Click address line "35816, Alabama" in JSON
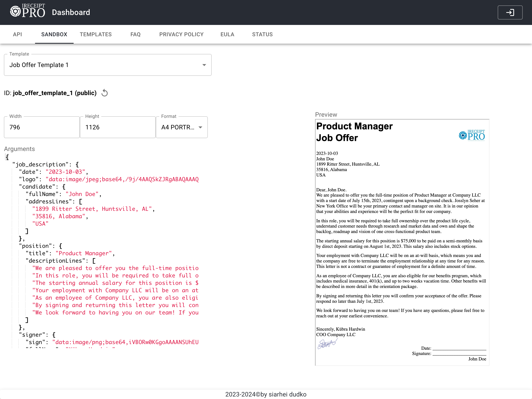Viewport: 532px width, 399px height. click(59, 216)
